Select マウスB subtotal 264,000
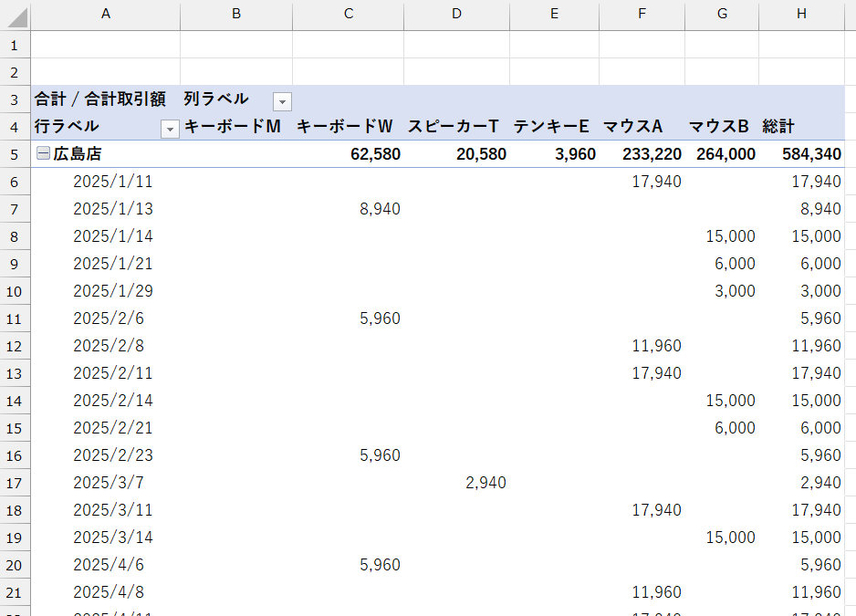The height and width of the screenshot is (616, 856). [726, 154]
